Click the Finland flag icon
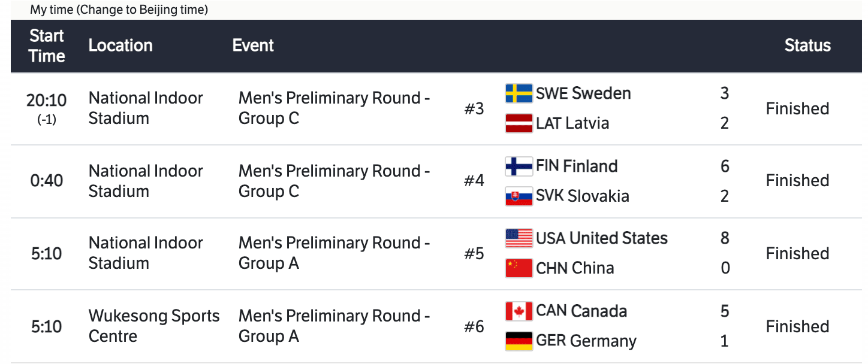Image resolution: width=868 pixels, height=364 pixels. pos(519,166)
